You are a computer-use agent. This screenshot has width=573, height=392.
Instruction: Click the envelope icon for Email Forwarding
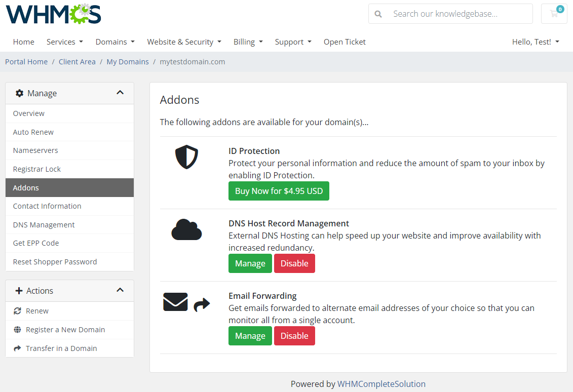[x=175, y=301]
